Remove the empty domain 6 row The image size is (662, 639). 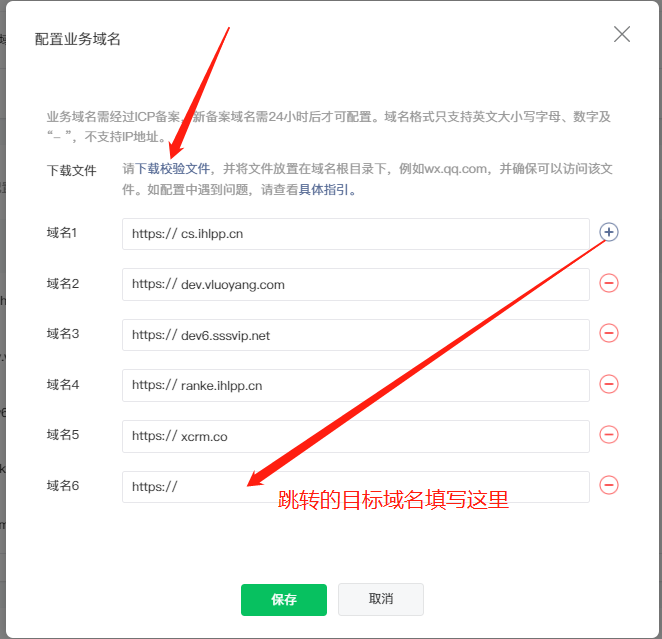609,485
